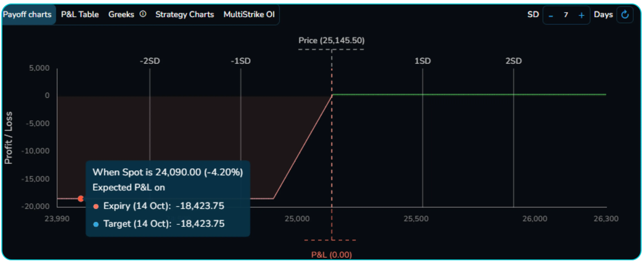
Task: Click the red marker dot on payoff line
Action: 81,199
